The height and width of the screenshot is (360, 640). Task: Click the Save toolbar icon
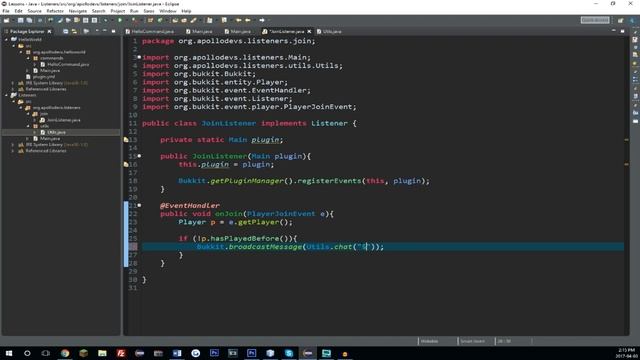(20, 20)
